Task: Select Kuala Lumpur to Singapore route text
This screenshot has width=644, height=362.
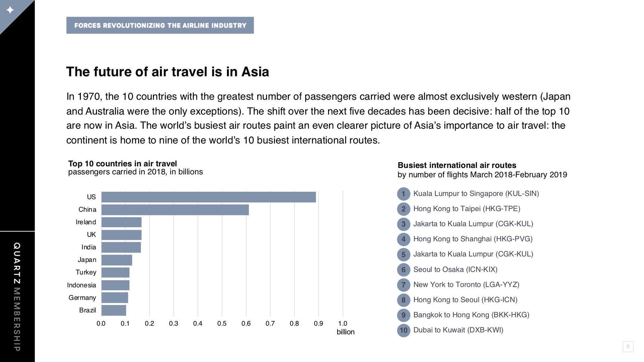Action: [x=476, y=194]
